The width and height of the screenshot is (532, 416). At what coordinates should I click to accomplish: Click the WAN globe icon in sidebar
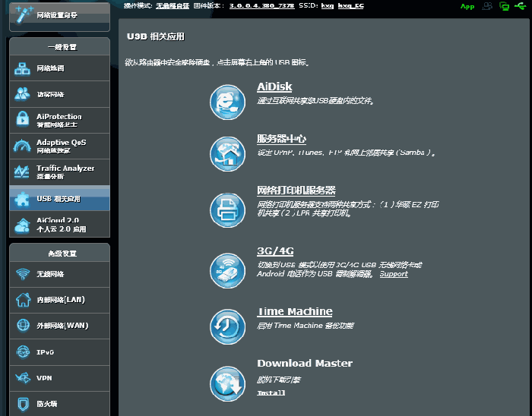tap(23, 325)
